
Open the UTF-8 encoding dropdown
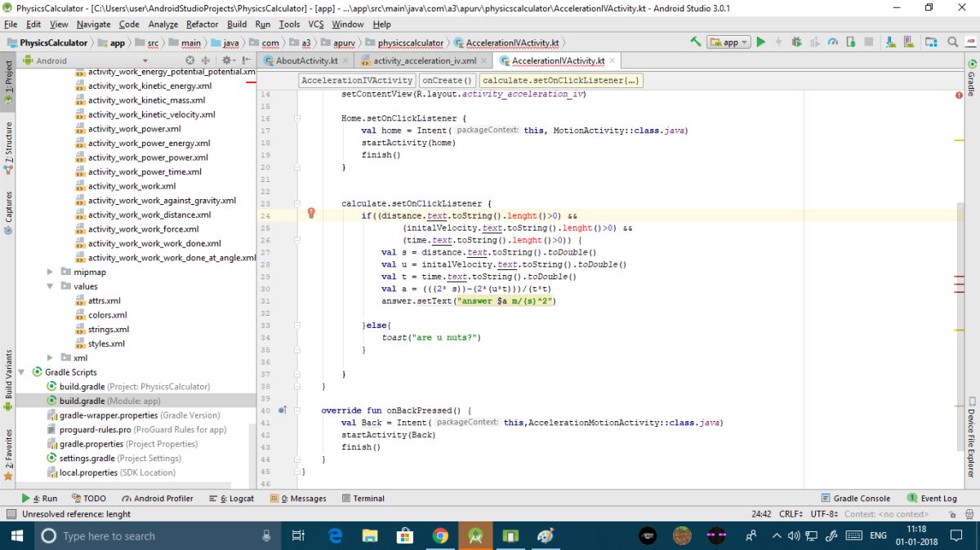pyautogui.click(x=824, y=514)
